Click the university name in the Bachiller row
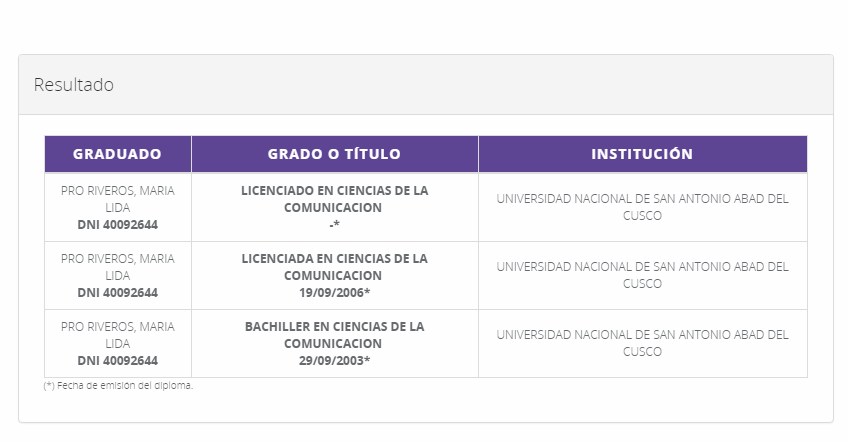 click(642, 342)
